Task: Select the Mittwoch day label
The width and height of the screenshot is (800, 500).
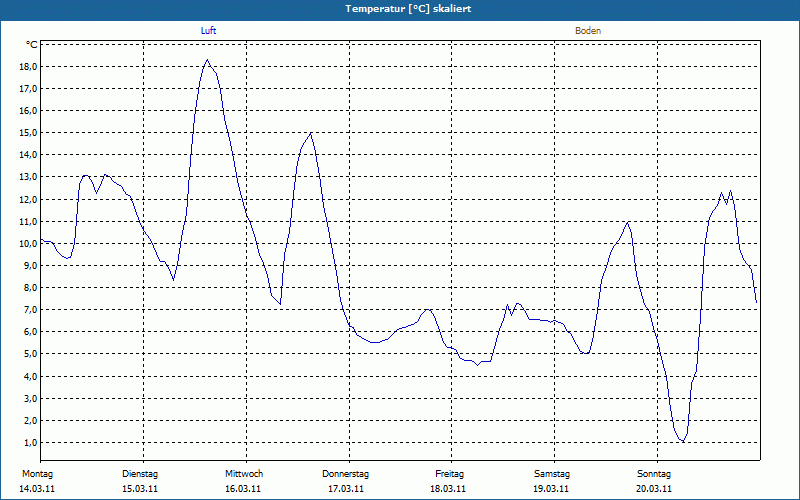Action: pyautogui.click(x=244, y=474)
